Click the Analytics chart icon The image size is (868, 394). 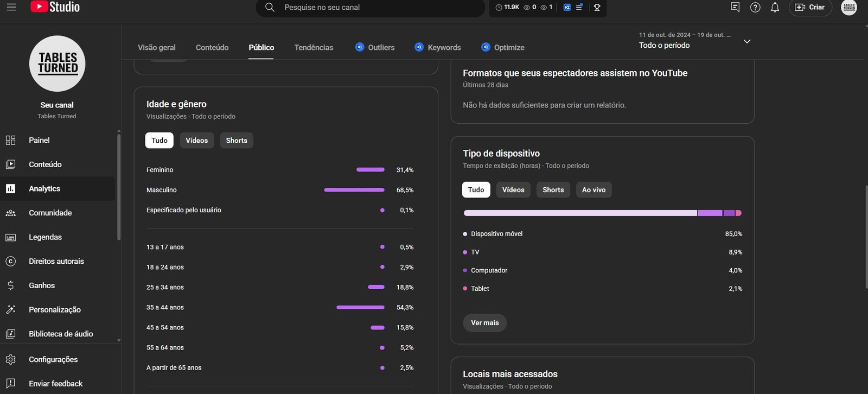tap(10, 189)
